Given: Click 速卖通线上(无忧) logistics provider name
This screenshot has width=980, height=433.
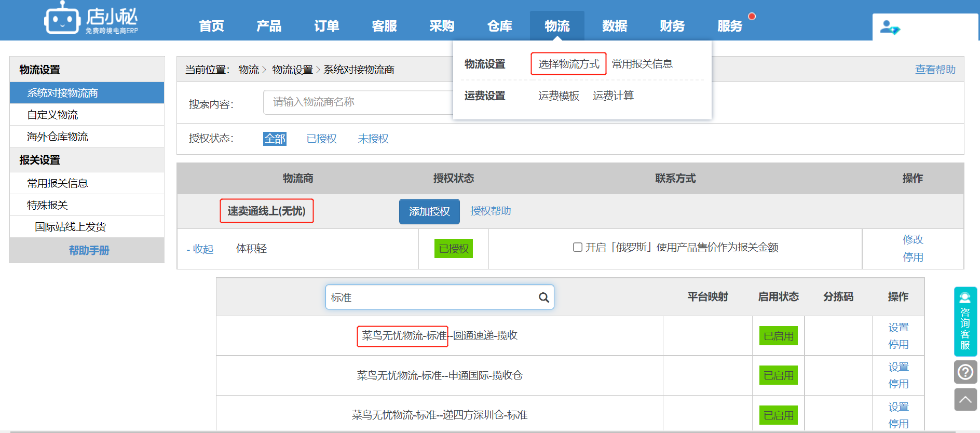Looking at the screenshot, I should (x=266, y=211).
